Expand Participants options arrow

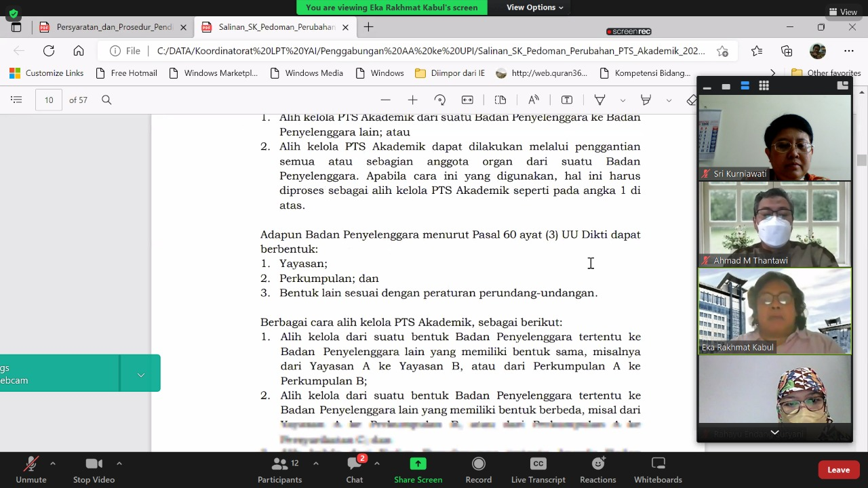315,464
